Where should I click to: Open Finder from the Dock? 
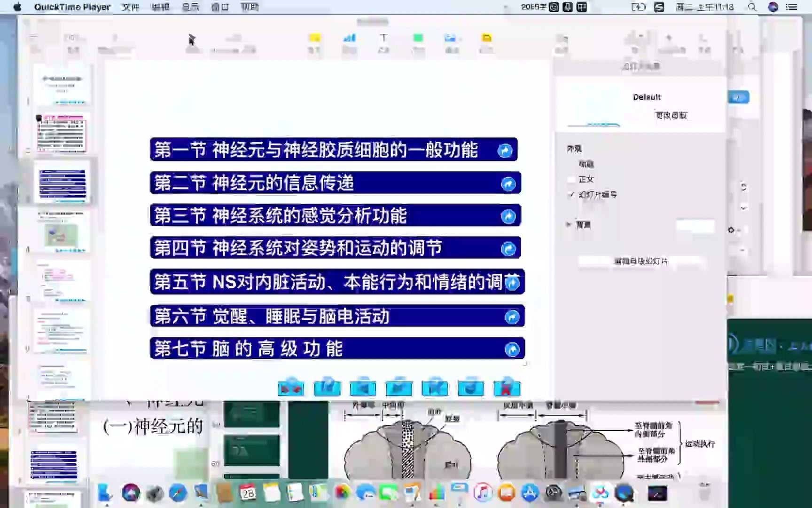(x=105, y=493)
